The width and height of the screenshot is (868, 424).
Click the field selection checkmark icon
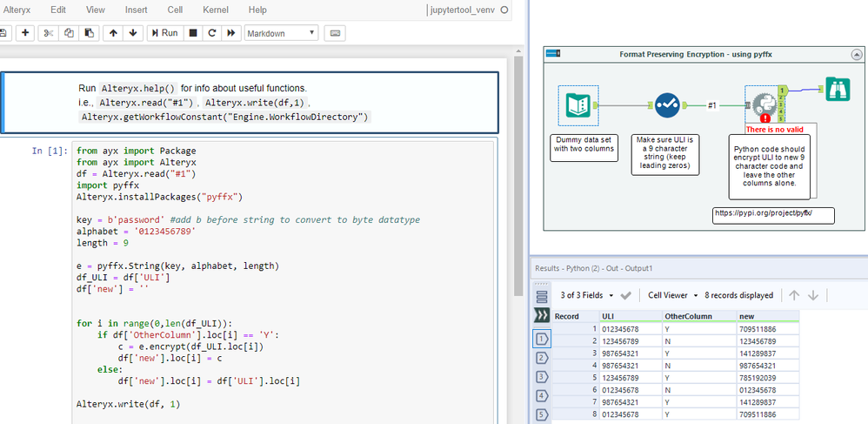pyautogui.click(x=625, y=295)
